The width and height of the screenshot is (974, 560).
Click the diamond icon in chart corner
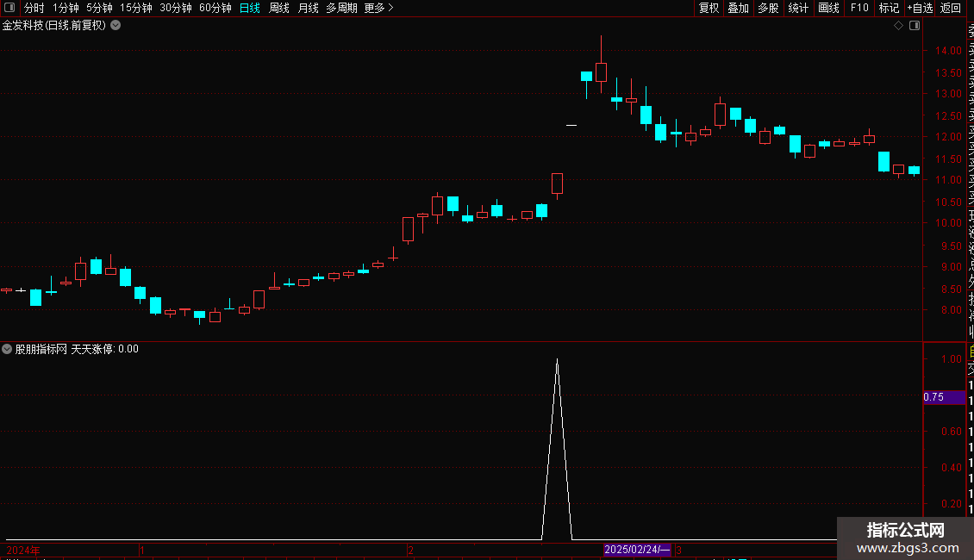pyautogui.click(x=898, y=26)
